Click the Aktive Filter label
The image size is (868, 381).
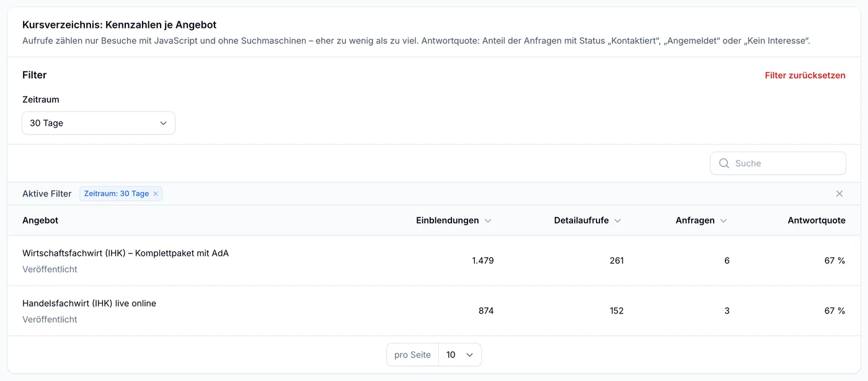[x=47, y=194]
